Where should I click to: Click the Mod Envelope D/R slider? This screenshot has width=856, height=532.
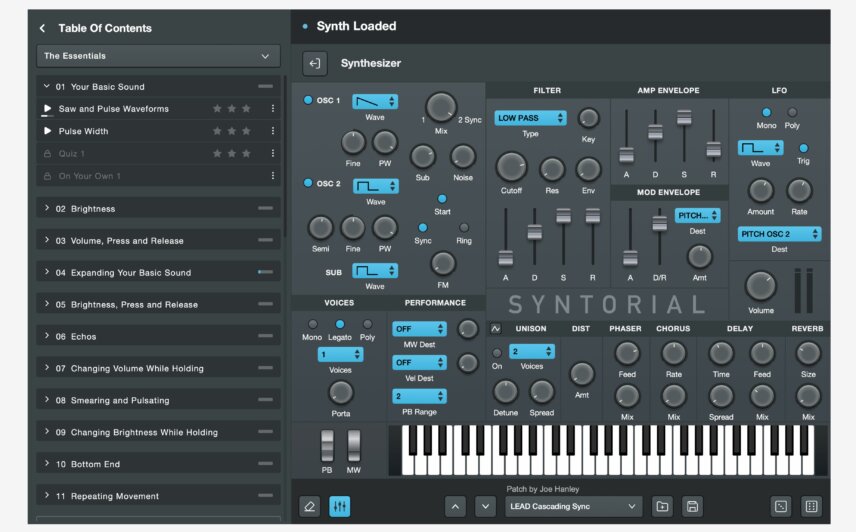(659, 223)
